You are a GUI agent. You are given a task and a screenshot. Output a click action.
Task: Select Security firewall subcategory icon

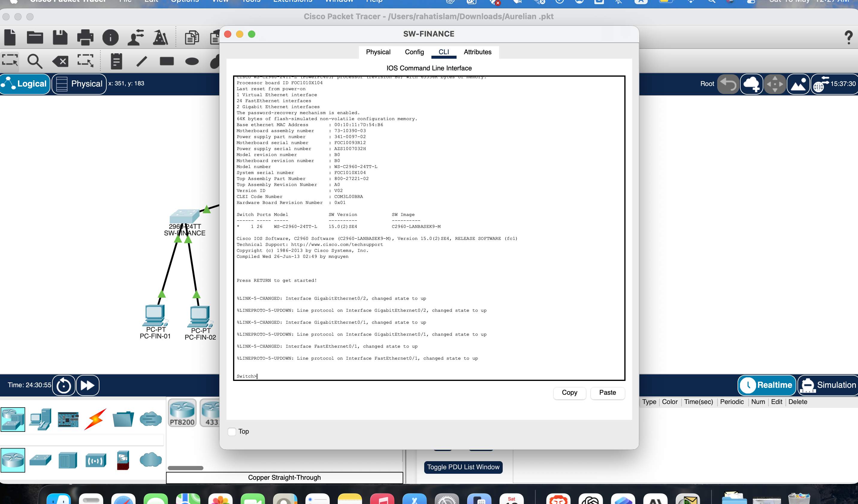tap(123, 460)
